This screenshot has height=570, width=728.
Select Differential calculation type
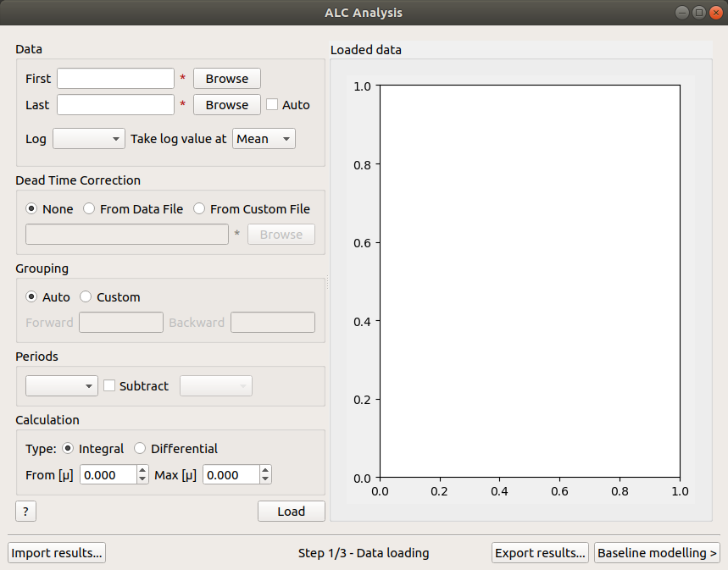141,449
